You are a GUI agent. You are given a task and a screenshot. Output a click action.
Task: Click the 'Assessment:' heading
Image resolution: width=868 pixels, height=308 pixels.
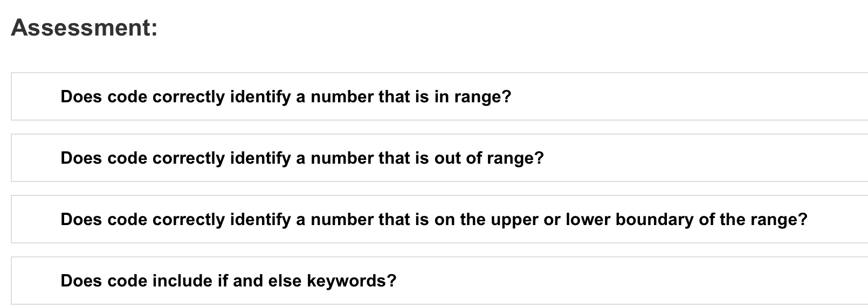tap(85, 27)
